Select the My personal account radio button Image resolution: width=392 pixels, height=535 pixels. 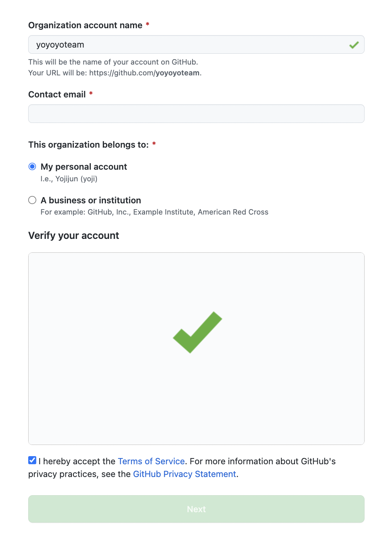coord(32,167)
